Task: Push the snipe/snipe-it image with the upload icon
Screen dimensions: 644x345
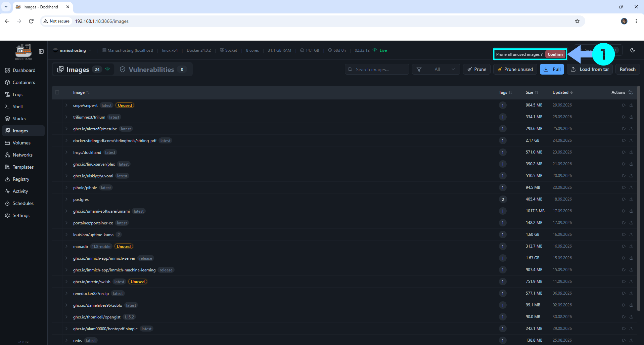Action: pyautogui.click(x=631, y=105)
